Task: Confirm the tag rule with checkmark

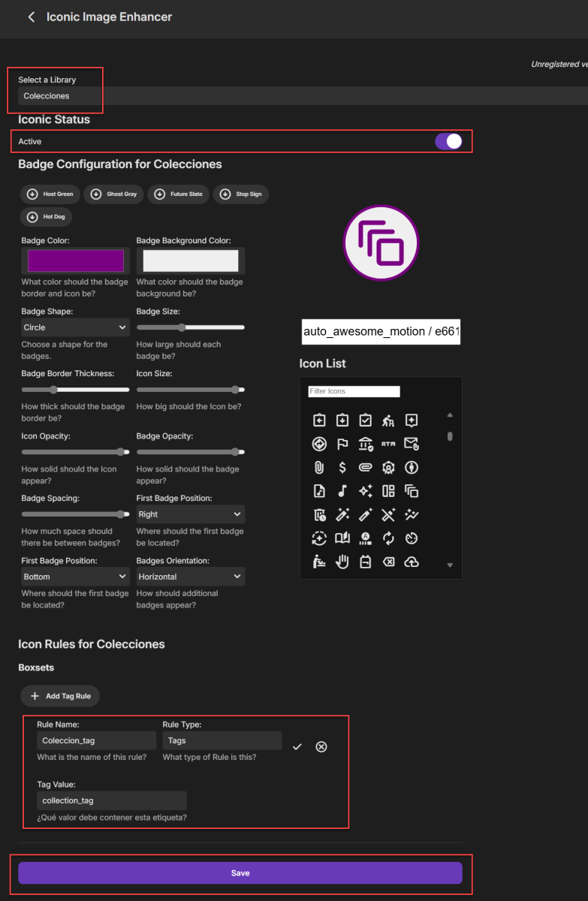Action: pyautogui.click(x=297, y=746)
